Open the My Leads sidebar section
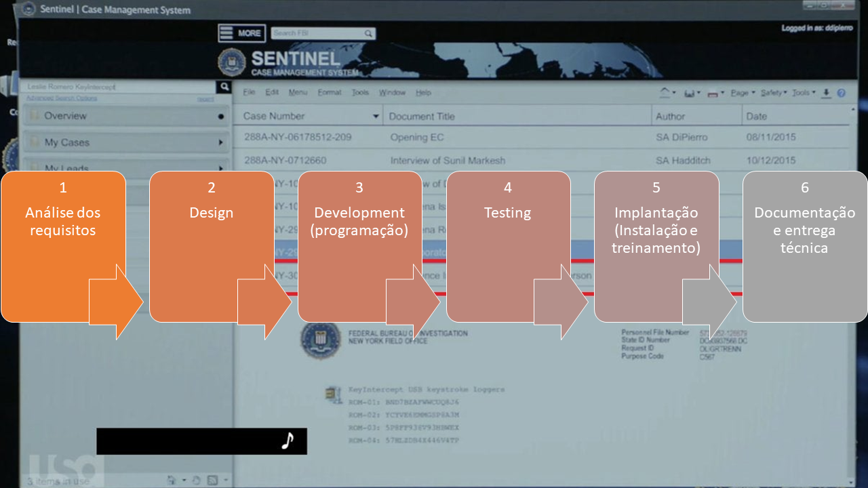Image resolution: width=868 pixels, height=488 pixels. (127, 165)
